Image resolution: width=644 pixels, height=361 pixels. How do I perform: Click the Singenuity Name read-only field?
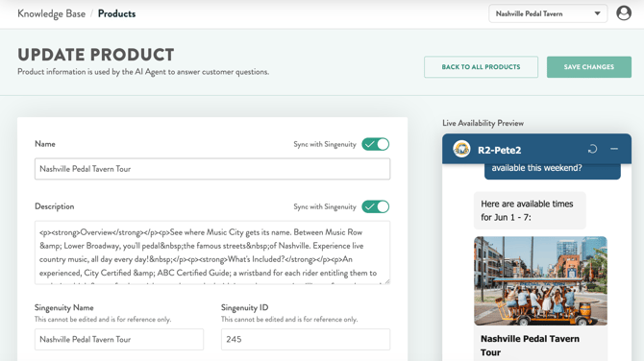[x=119, y=339]
